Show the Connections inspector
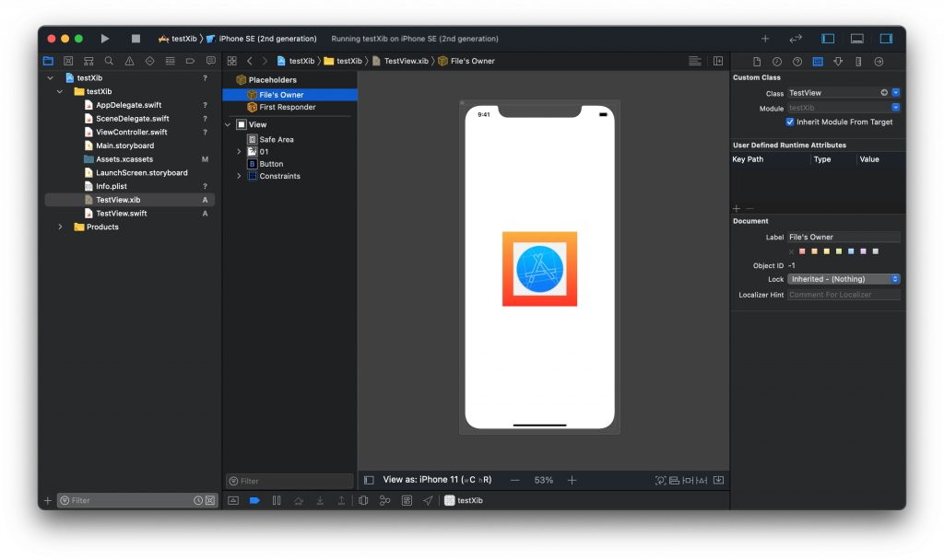 (x=879, y=62)
